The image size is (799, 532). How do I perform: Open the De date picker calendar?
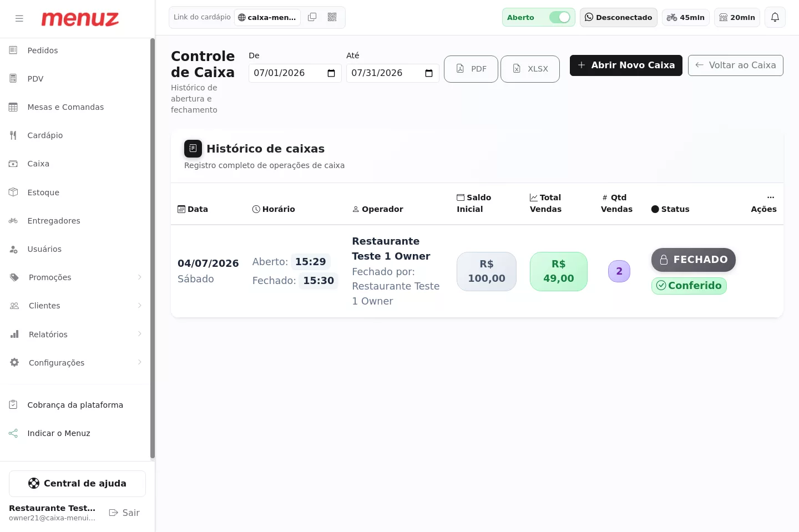tap(331, 73)
